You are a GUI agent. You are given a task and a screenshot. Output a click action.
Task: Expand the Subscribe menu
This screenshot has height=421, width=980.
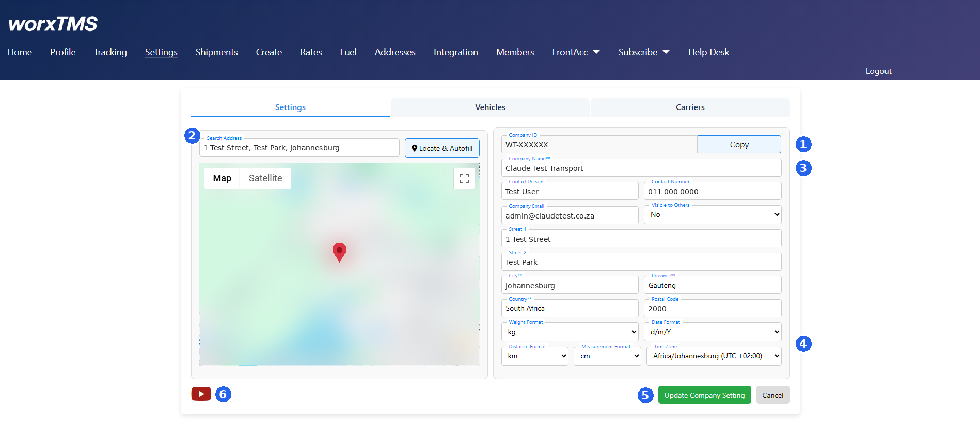(644, 52)
